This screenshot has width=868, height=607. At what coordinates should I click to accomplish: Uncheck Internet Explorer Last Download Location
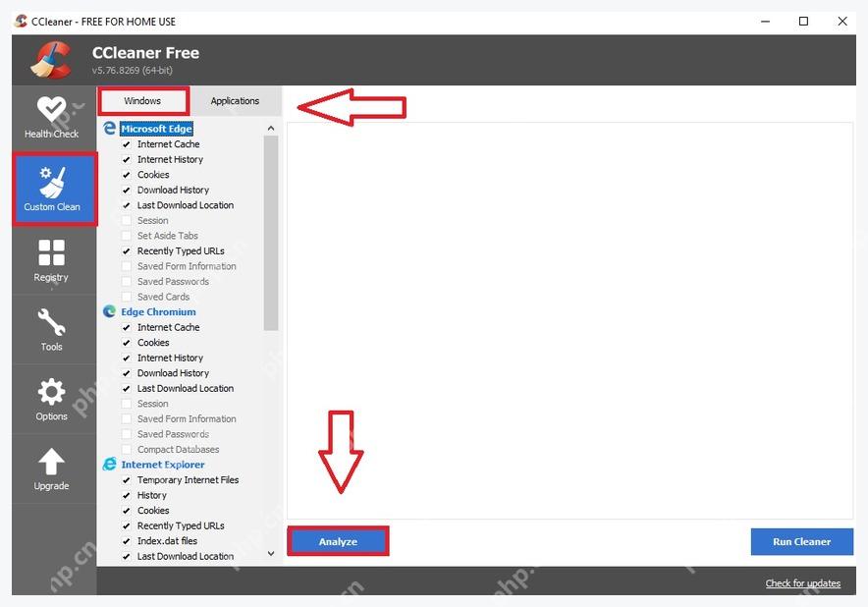click(127, 556)
